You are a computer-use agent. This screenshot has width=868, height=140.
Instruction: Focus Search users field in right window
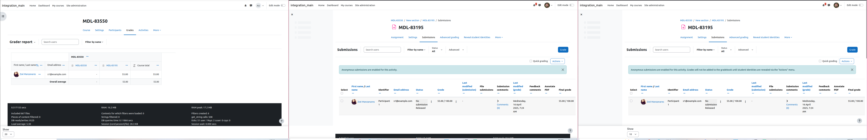pyautogui.click(x=671, y=50)
